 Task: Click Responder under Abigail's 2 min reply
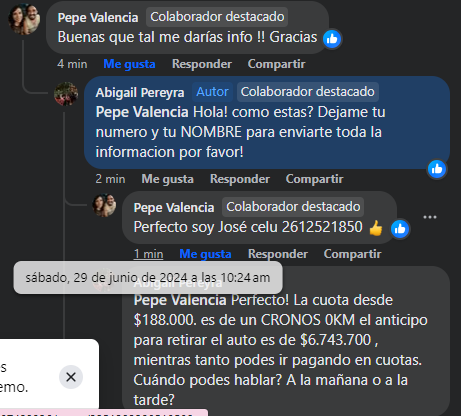(240, 179)
